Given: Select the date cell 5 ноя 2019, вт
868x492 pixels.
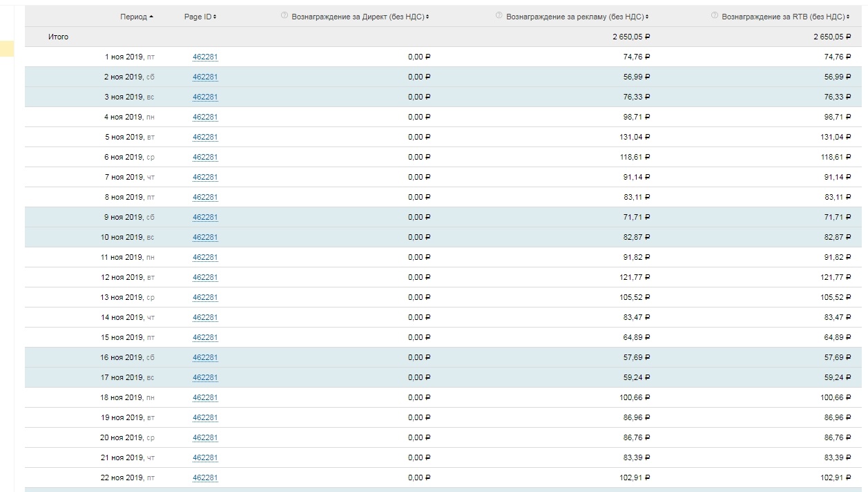Looking at the screenshot, I should (130, 137).
